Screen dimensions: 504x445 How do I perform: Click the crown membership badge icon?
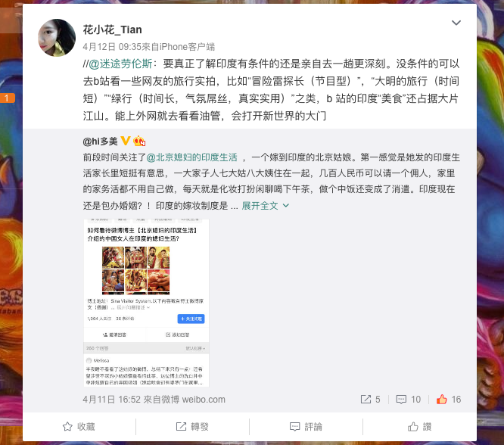[139, 141]
